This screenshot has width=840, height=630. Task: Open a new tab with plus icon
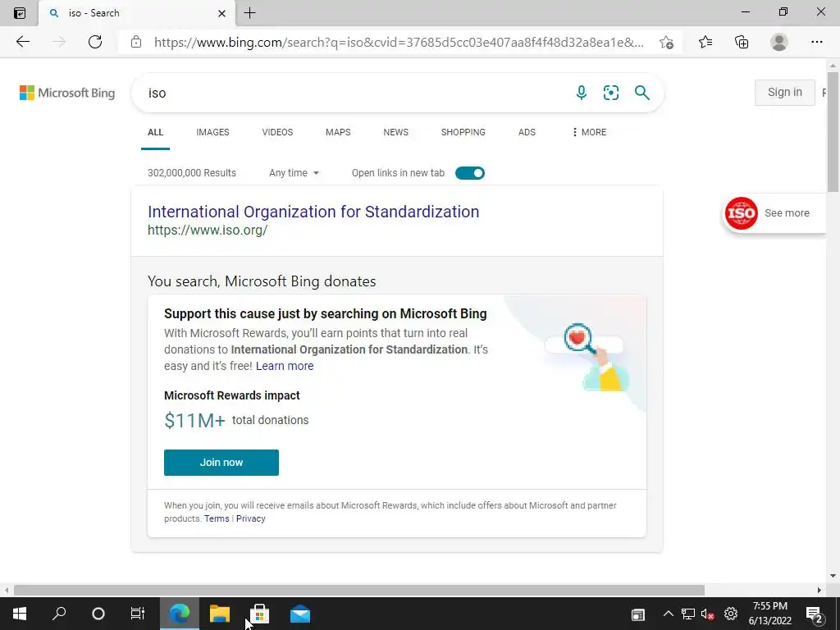coord(249,13)
